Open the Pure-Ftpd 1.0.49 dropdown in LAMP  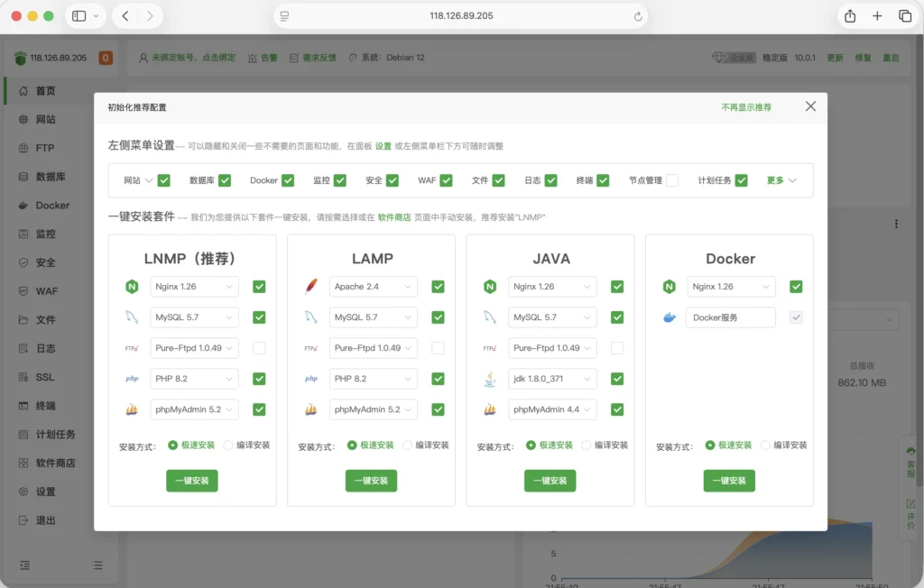pos(373,348)
